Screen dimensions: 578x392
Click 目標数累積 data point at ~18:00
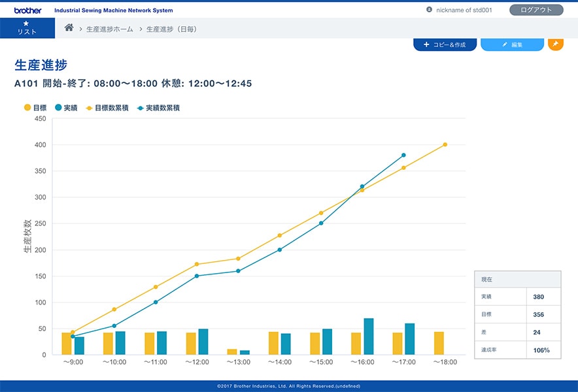445,144
